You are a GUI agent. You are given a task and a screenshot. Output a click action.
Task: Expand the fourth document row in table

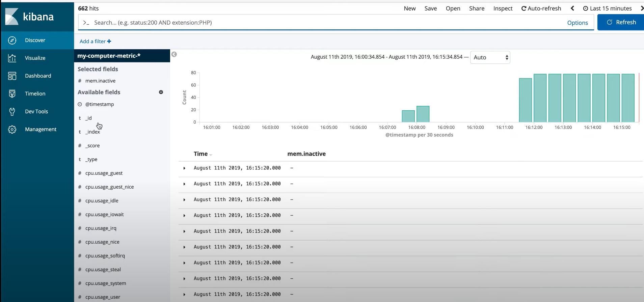click(x=184, y=216)
